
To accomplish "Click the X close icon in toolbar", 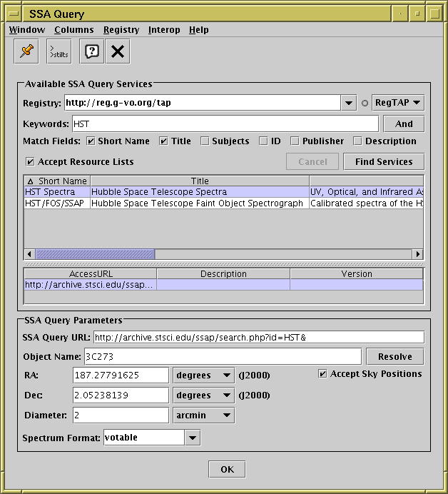I will point(118,51).
